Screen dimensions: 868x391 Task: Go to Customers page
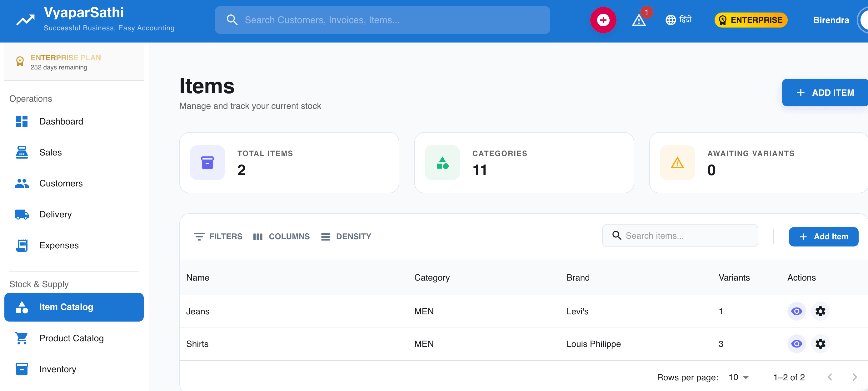click(74, 184)
